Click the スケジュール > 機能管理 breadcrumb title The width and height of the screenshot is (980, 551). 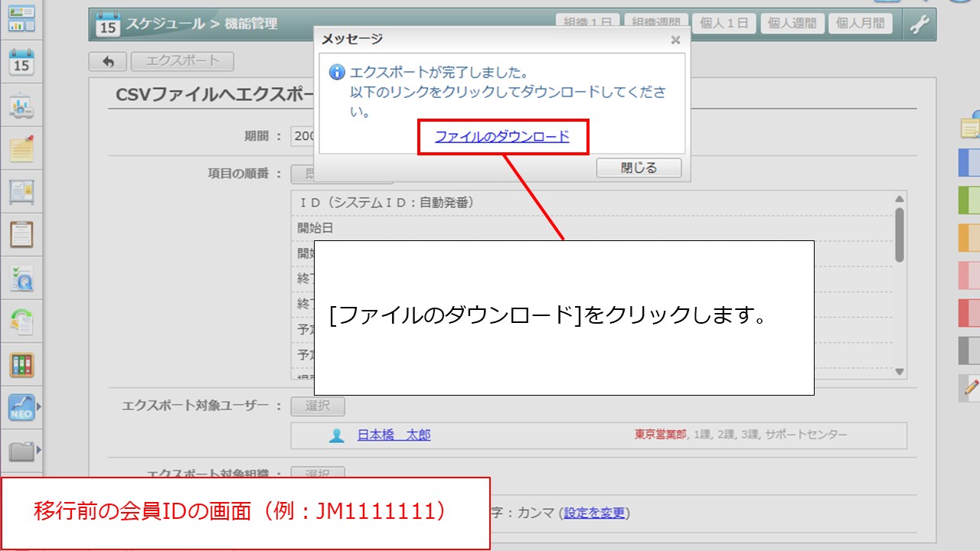[201, 24]
